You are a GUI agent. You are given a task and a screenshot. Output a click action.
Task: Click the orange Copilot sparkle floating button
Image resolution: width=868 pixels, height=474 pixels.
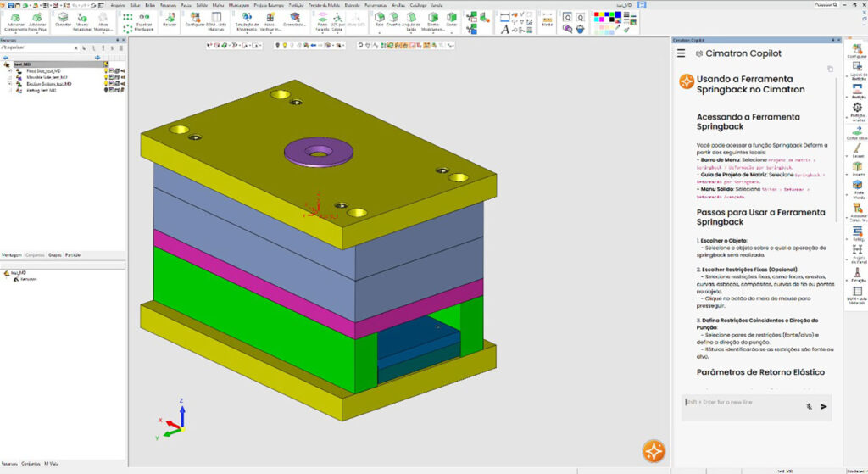(653, 449)
